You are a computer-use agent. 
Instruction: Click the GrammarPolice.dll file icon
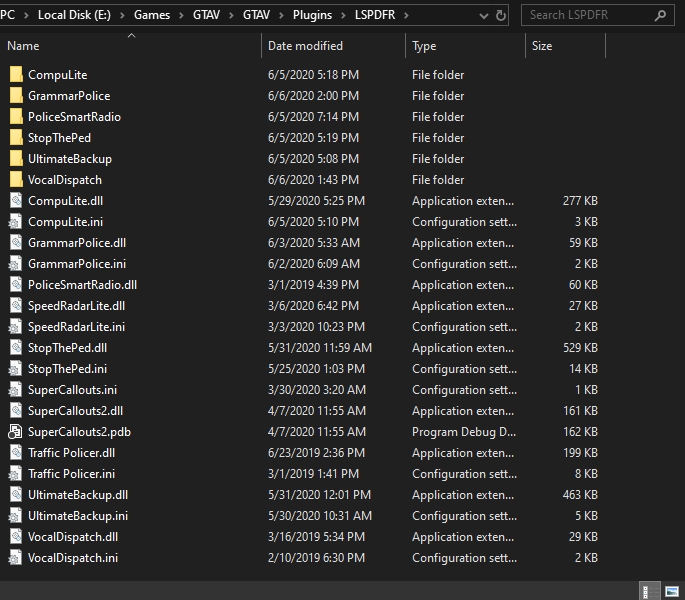click(x=16, y=243)
